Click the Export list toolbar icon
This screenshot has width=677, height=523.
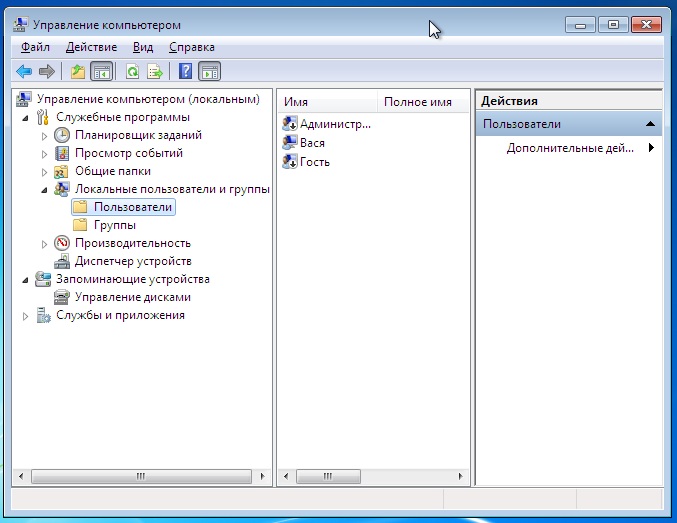click(x=155, y=71)
